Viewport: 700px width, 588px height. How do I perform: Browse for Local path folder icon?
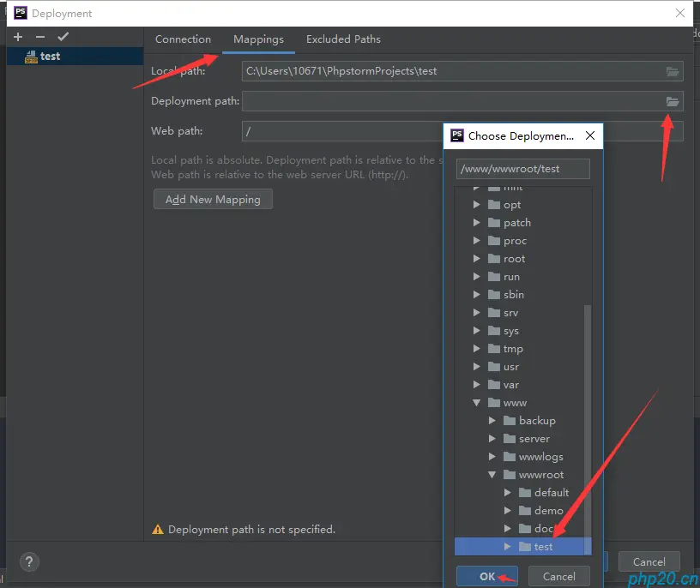coord(673,71)
